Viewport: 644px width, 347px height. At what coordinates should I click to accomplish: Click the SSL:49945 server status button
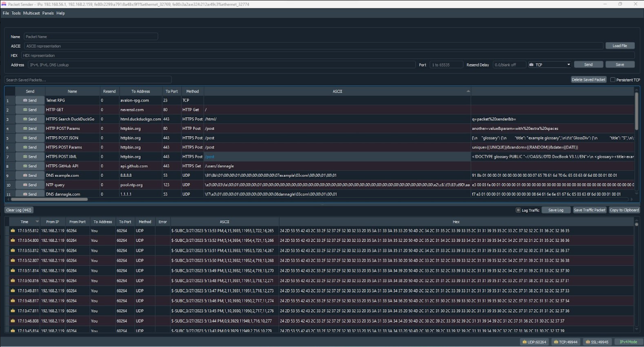coord(597,342)
